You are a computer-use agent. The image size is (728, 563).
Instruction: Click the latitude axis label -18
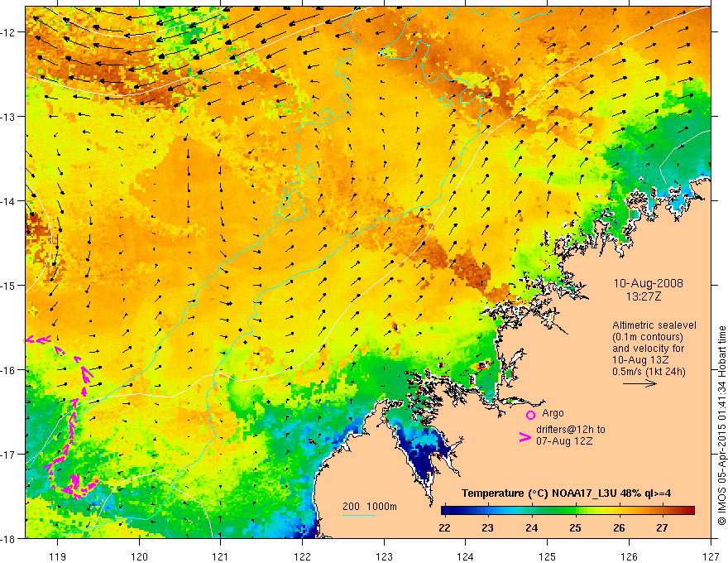click(9, 539)
